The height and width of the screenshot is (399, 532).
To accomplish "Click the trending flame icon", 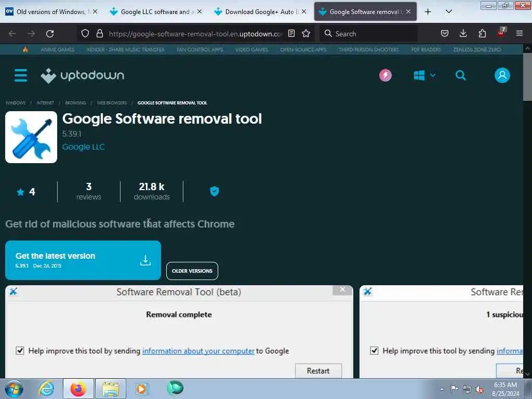I will pyautogui.click(x=25, y=49).
